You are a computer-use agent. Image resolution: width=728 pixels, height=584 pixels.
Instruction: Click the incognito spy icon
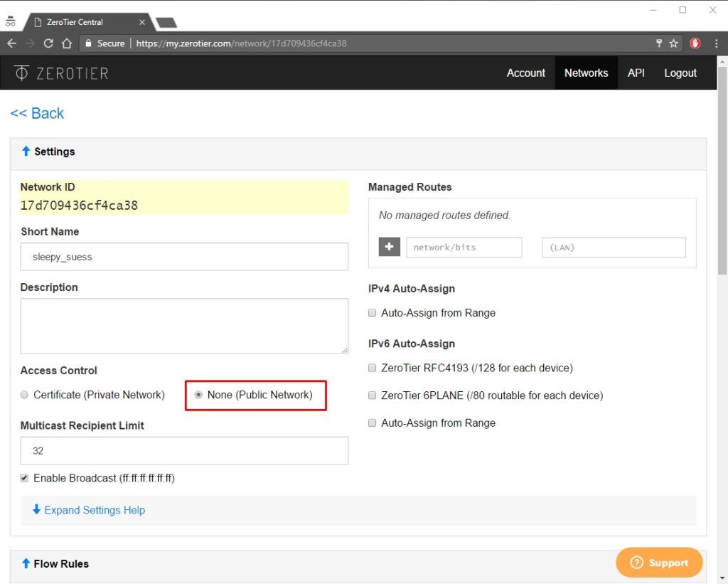click(x=10, y=21)
